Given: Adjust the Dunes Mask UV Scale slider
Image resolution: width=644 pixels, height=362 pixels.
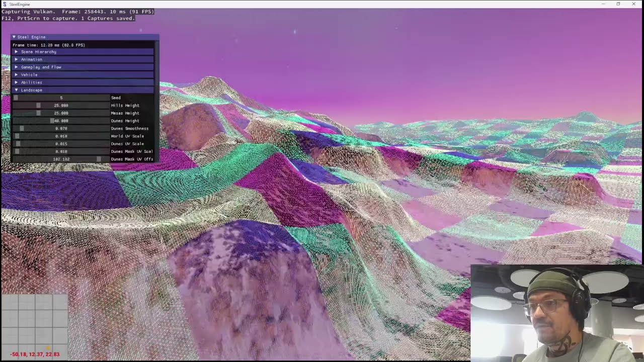Looking at the screenshot, I should (x=61, y=151).
